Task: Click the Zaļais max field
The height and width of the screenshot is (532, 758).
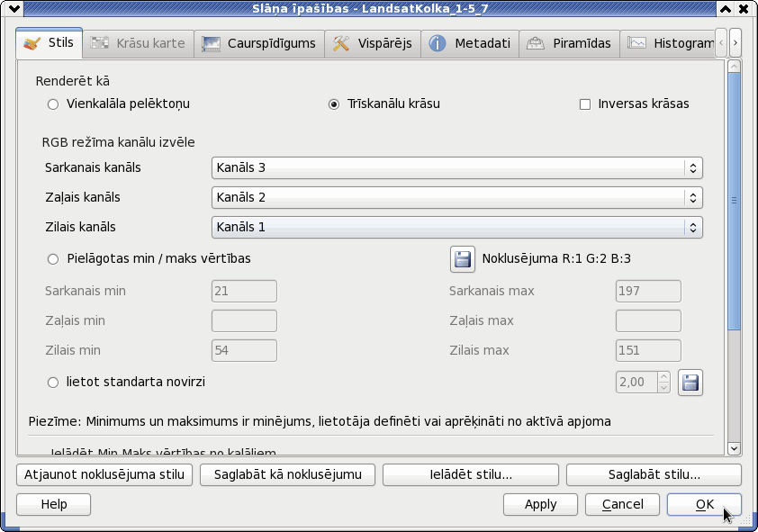Action: [x=648, y=320]
